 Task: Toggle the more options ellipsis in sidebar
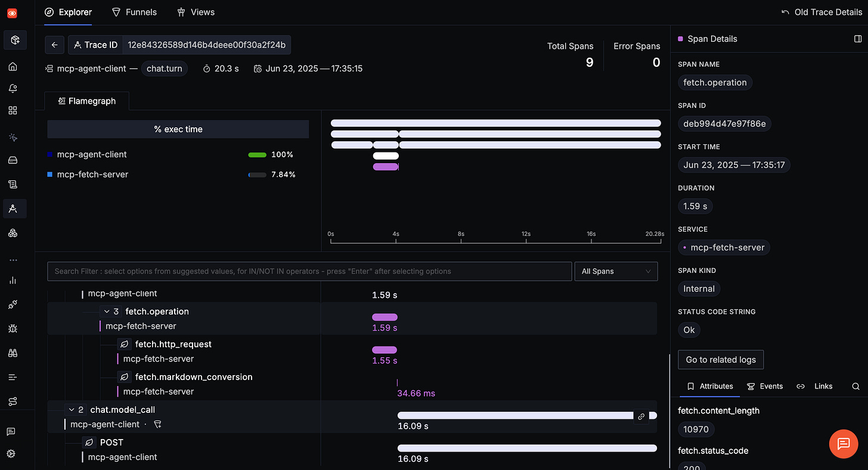13,259
